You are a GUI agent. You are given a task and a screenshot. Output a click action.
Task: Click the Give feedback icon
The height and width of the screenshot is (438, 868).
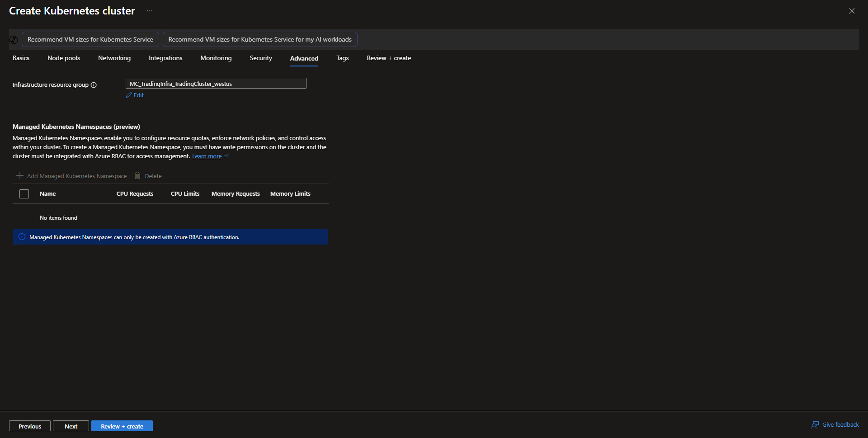point(815,424)
